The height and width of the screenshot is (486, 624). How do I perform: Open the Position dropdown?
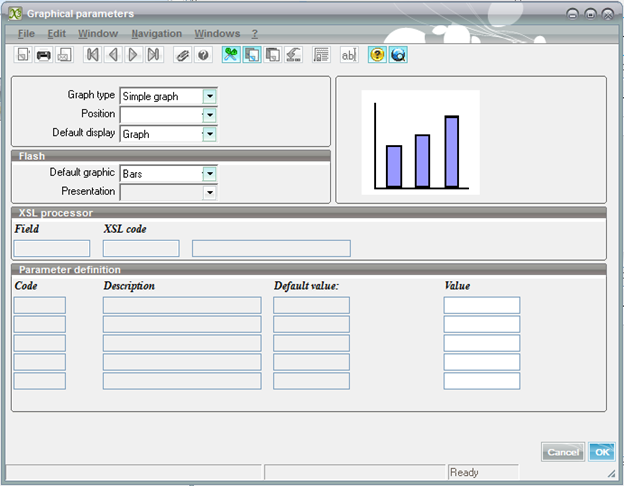[210, 115]
